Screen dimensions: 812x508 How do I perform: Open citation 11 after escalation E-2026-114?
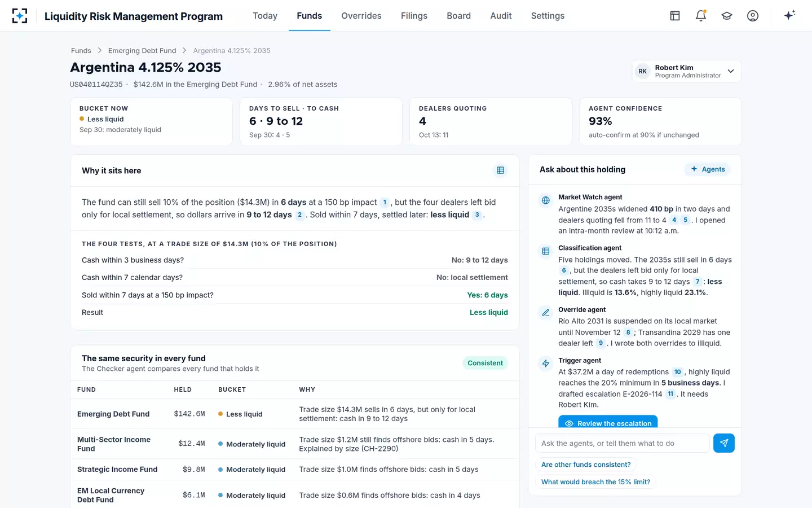(670, 394)
